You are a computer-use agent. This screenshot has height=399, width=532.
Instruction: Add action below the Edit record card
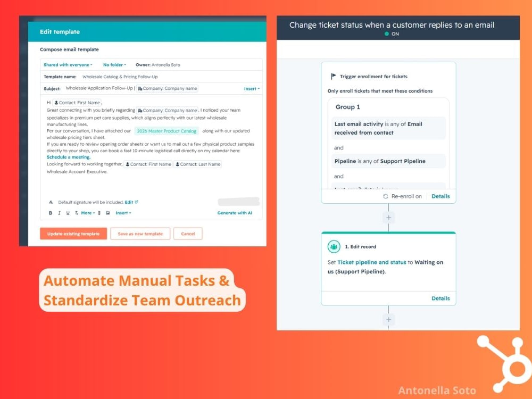pyautogui.click(x=388, y=320)
